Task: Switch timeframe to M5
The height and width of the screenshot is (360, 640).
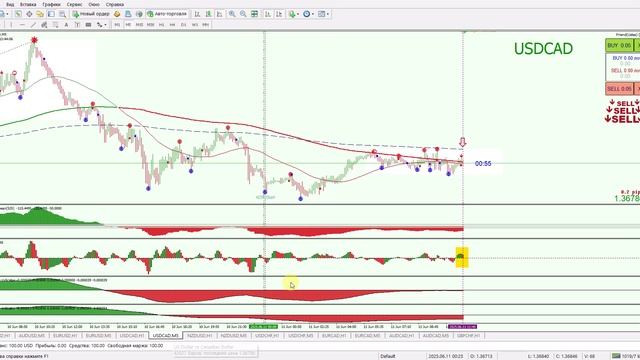Action: coord(128,25)
